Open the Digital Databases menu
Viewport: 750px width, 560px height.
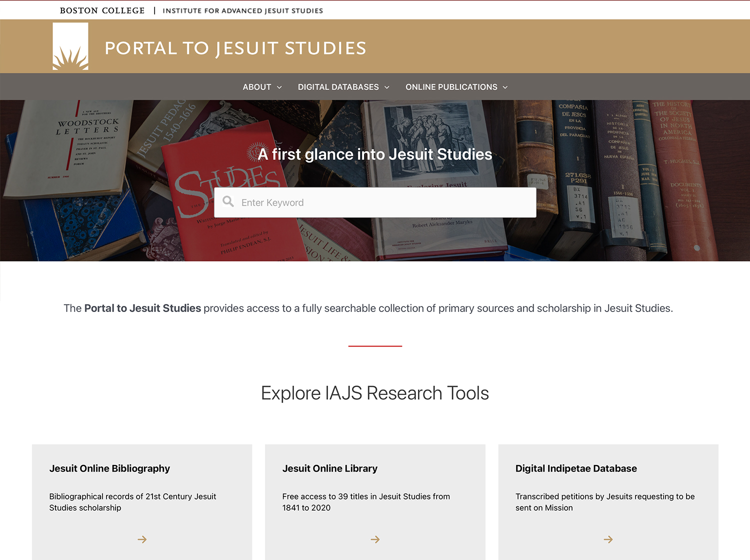tap(338, 87)
